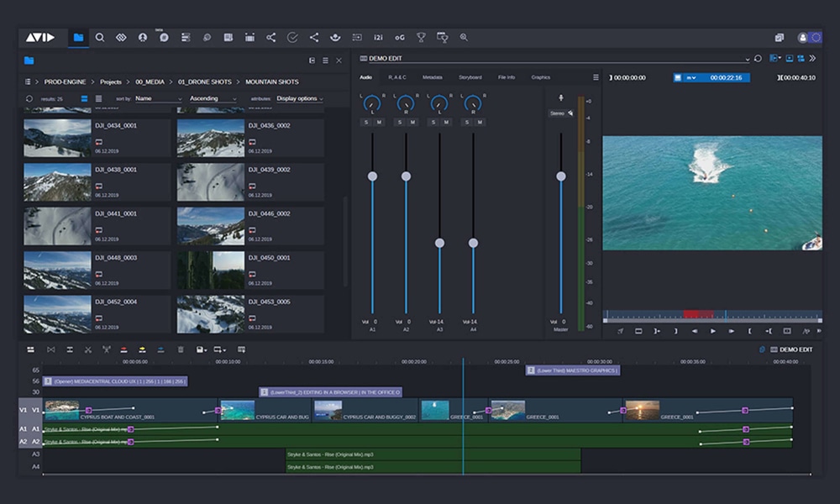Switch to the R, A & C tab
The height and width of the screenshot is (504, 840).
click(x=397, y=77)
